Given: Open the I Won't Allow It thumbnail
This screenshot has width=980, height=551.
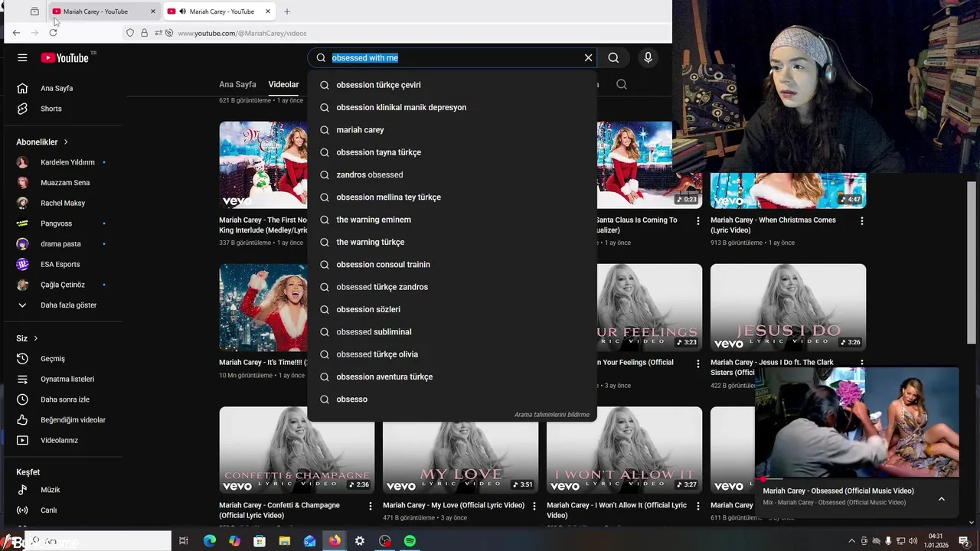Looking at the screenshot, I should coord(624,450).
